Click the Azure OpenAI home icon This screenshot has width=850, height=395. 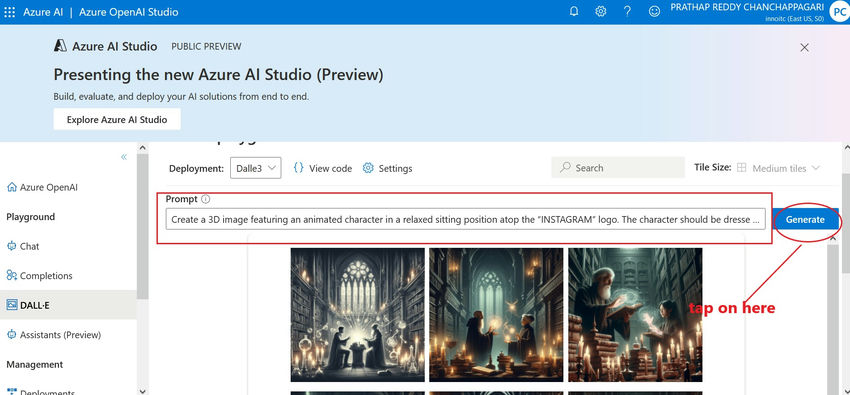tap(11, 187)
